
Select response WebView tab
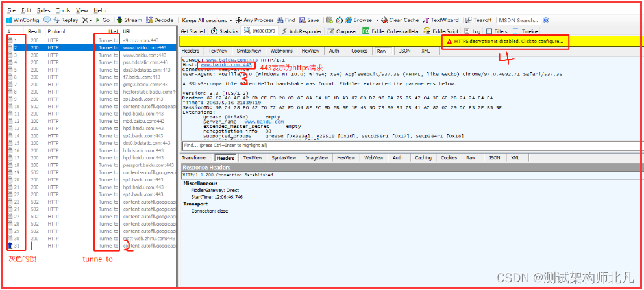(374, 158)
